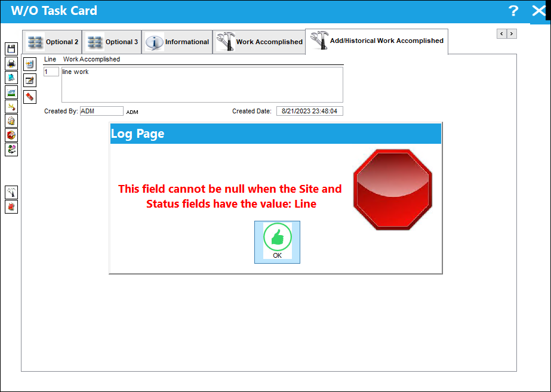Click the Log Page dialog title
The image size is (551, 392).
[138, 134]
